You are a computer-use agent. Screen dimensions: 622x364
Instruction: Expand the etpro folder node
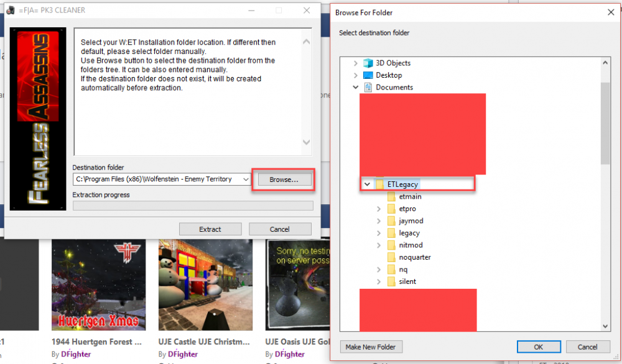[x=379, y=209]
